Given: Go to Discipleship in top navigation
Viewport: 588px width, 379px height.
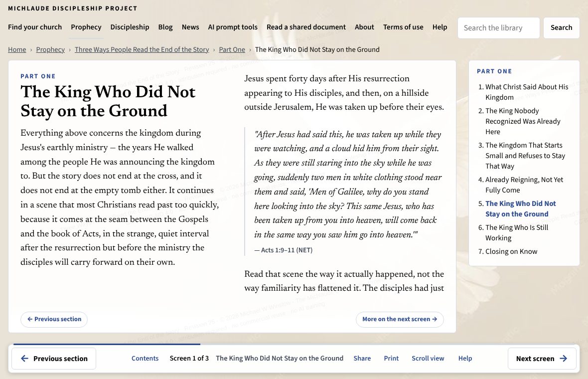Looking at the screenshot, I should click(x=130, y=27).
